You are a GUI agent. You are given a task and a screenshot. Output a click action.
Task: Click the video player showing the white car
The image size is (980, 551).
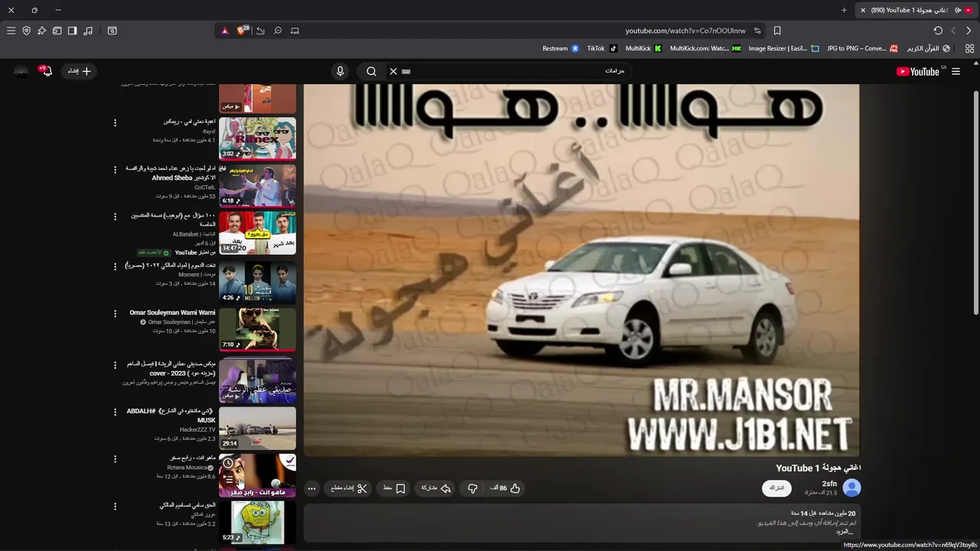581,270
